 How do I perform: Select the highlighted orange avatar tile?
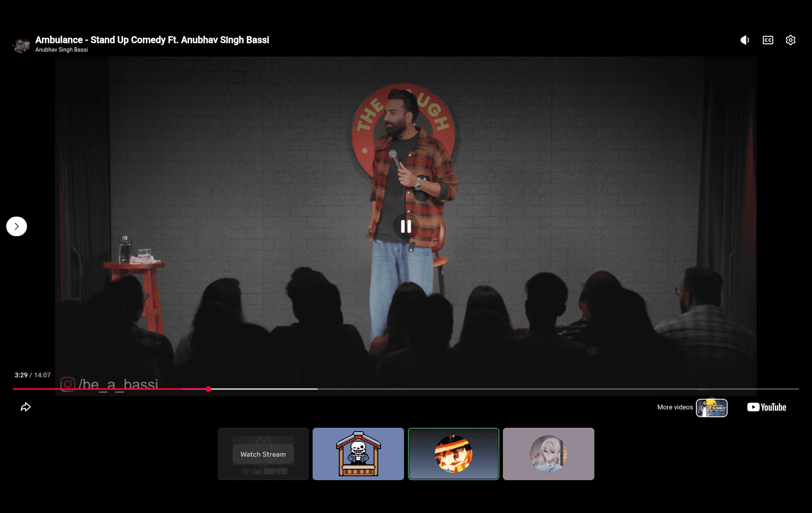[x=454, y=454]
